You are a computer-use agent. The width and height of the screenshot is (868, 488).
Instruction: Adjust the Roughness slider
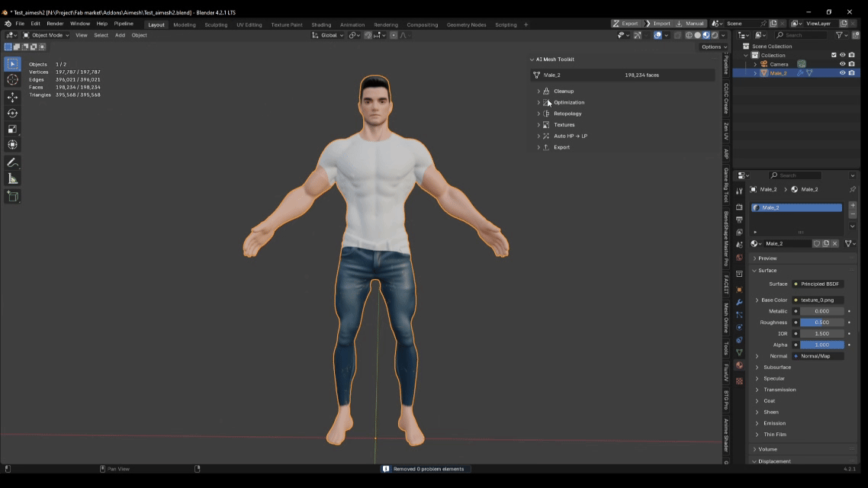[x=822, y=323]
